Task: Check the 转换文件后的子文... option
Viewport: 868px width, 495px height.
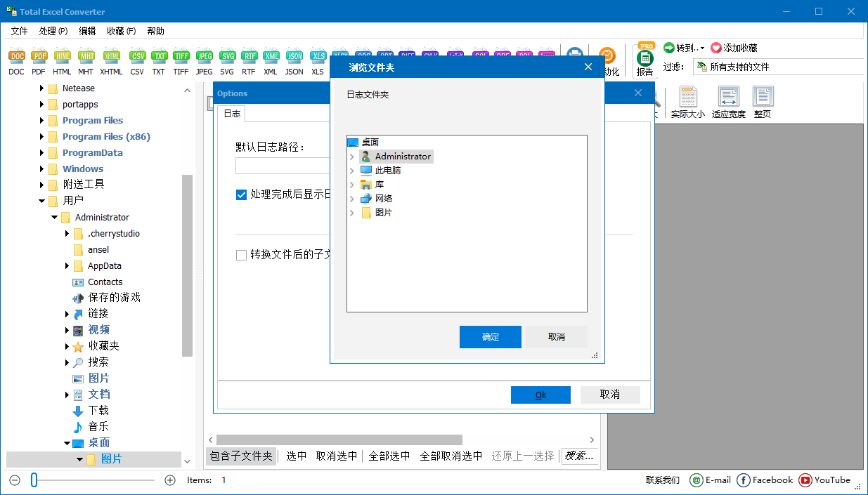Action: (242, 254)
